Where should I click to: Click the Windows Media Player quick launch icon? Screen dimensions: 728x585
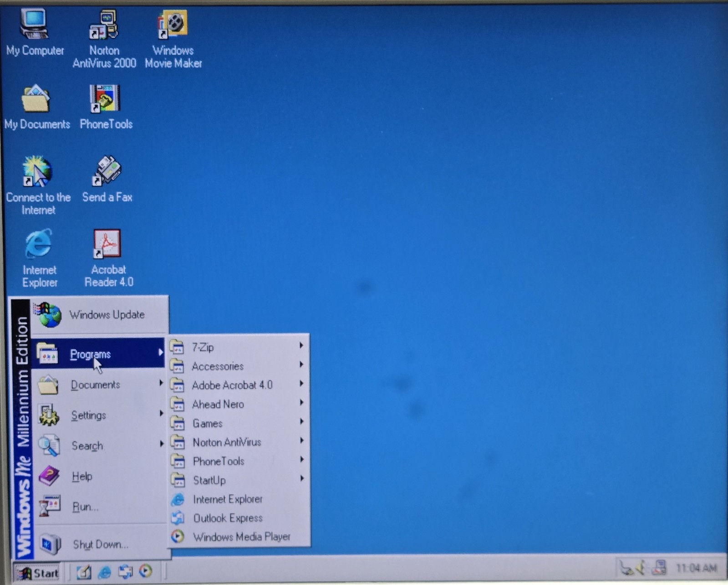pos(146,571)
